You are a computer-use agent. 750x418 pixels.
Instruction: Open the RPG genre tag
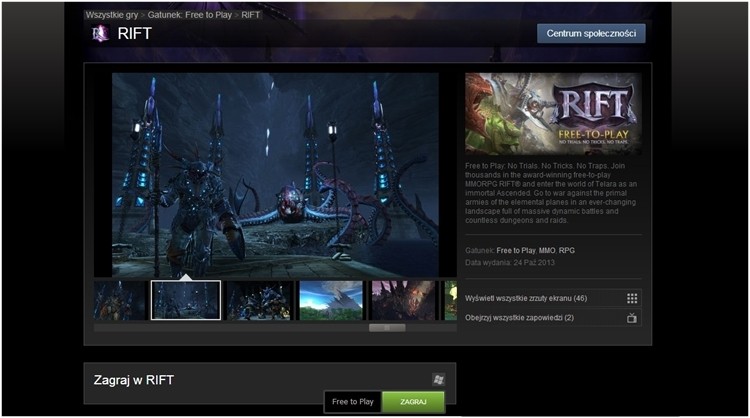(x=567, y=251)
